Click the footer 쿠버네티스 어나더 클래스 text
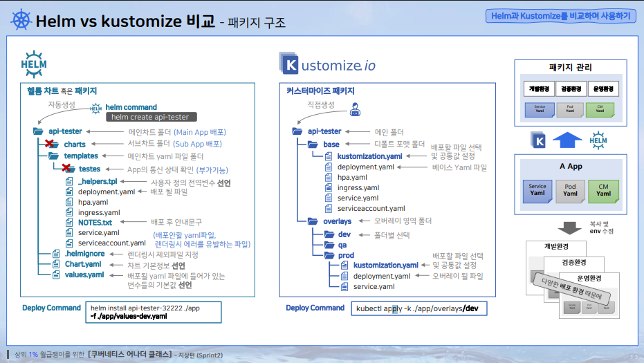 pos(130,354)
